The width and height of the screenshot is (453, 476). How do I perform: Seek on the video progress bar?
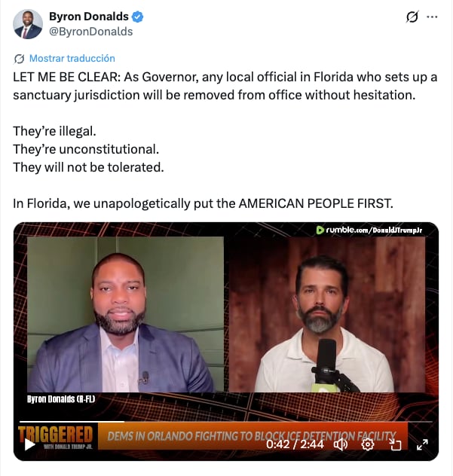(226, 422)
